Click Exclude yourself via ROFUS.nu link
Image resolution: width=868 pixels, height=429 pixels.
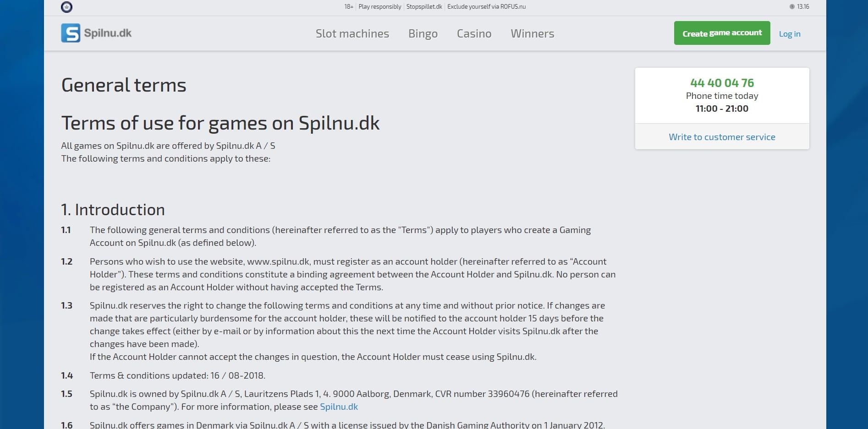(486, 6)
